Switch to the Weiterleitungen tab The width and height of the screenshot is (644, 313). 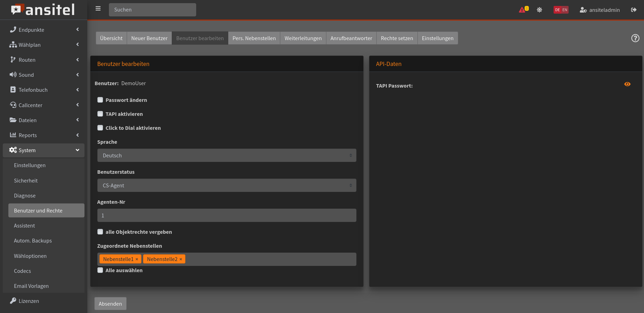pos(303,38)
